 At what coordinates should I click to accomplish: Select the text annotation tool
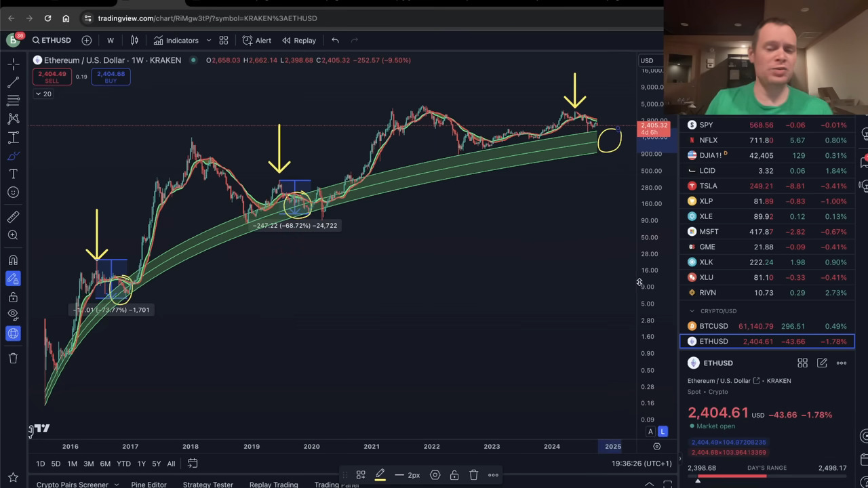13,174
